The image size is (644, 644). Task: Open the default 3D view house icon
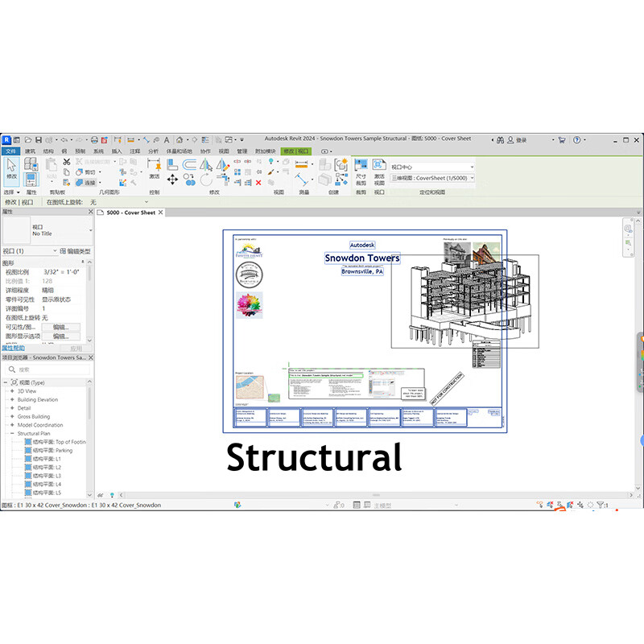(180, 140)
